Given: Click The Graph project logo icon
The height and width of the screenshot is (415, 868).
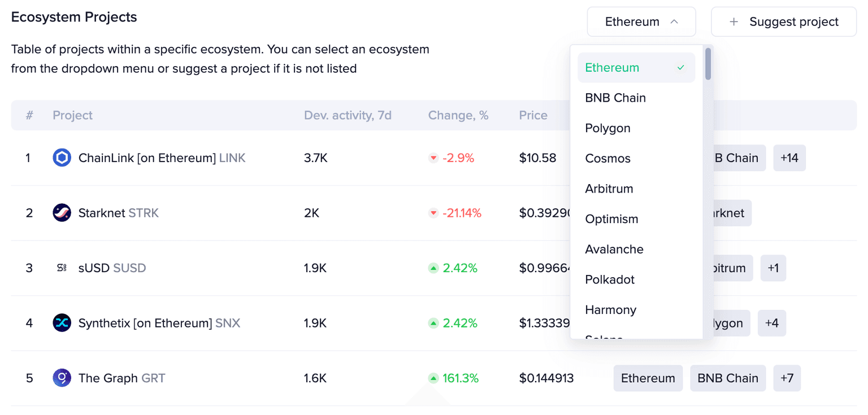Looking at the screenshot, I should [x=62, y=378].
